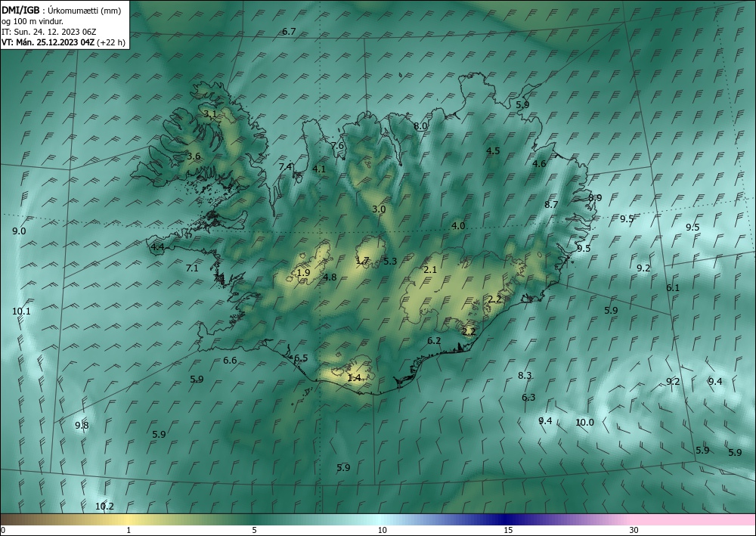756x536 pixels.
Task: Click the 3.1 value in the Westfjords
Action: 209,114
